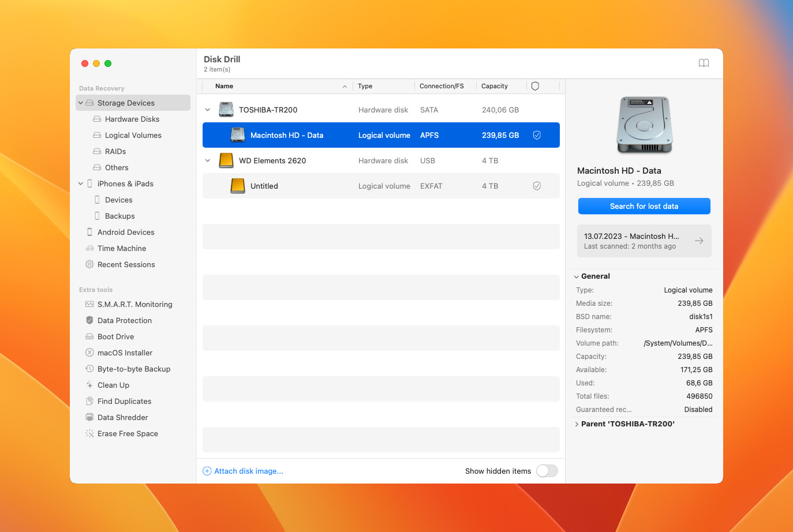Click the Boot Drive icon
The image size is (793, 532).
pyautogui.click(x=89, y=336)
